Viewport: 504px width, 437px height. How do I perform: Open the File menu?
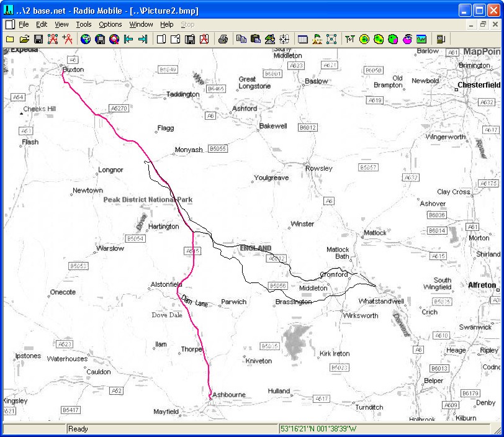24,24
